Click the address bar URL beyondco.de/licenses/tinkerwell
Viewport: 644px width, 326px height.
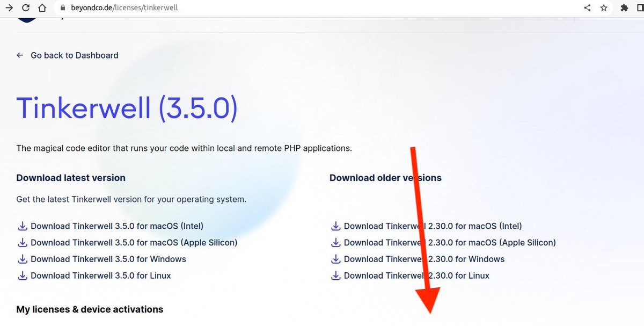point(125,8)
